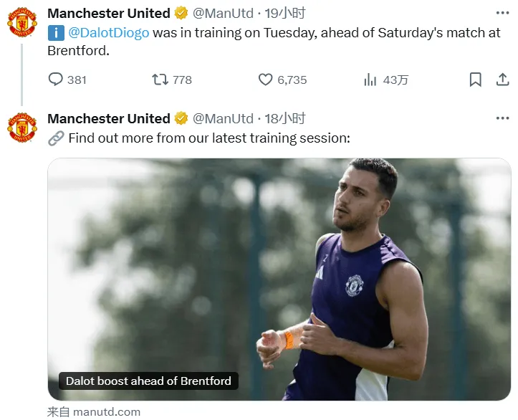Reply to the Dalot training tweet

(56, 80)
